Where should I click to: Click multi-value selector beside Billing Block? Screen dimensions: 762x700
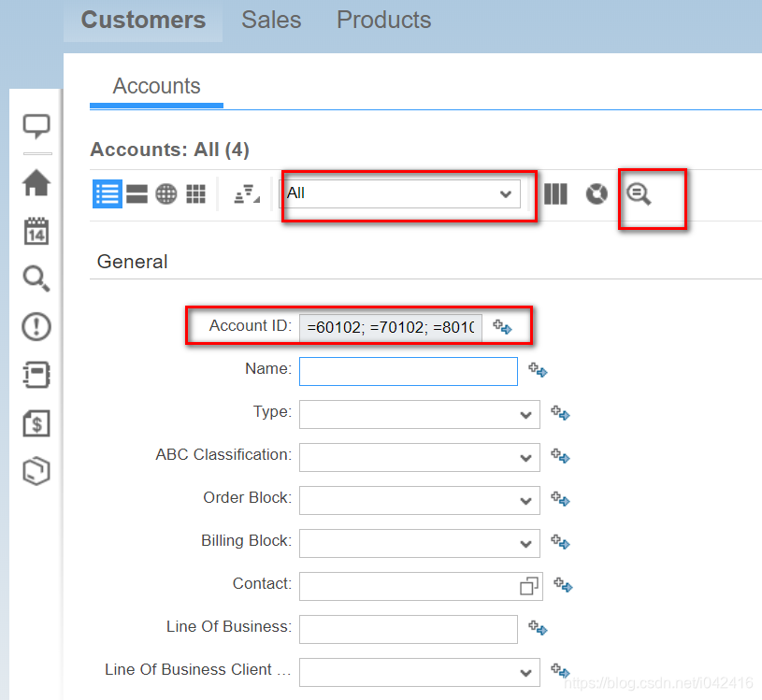[560, 542]
